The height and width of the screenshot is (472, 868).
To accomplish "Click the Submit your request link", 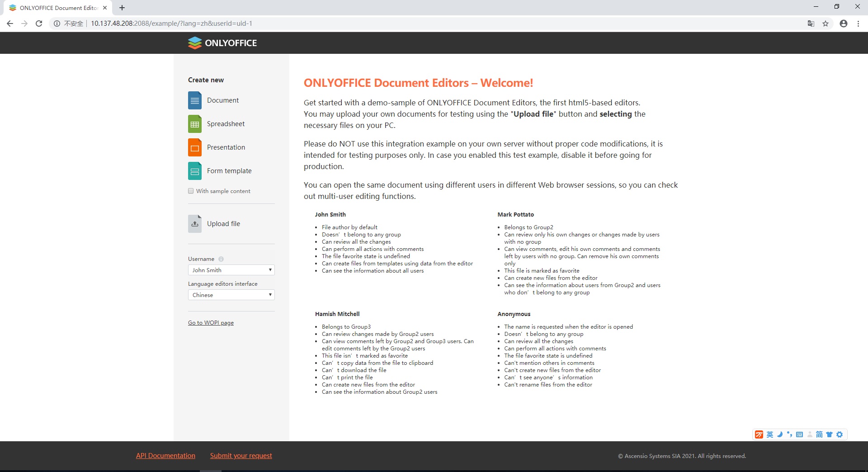I will click(x=241, y=456).
